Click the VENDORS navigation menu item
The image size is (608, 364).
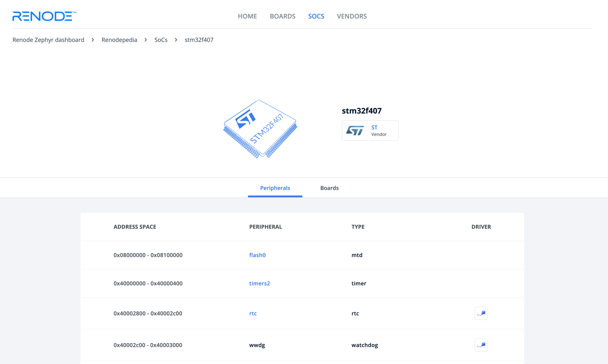click(352, 16)
